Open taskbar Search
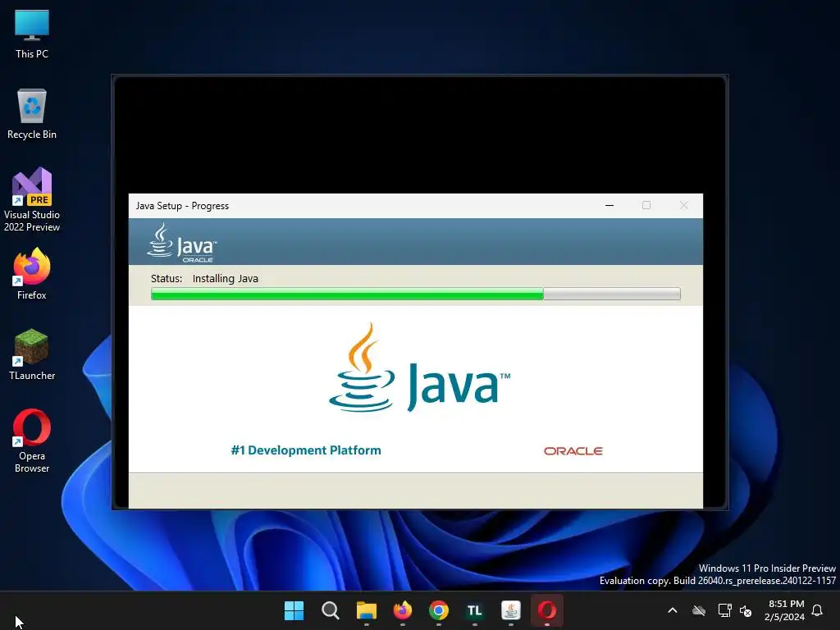The width and height of the screenshot is (840, 630). [330, 610]
